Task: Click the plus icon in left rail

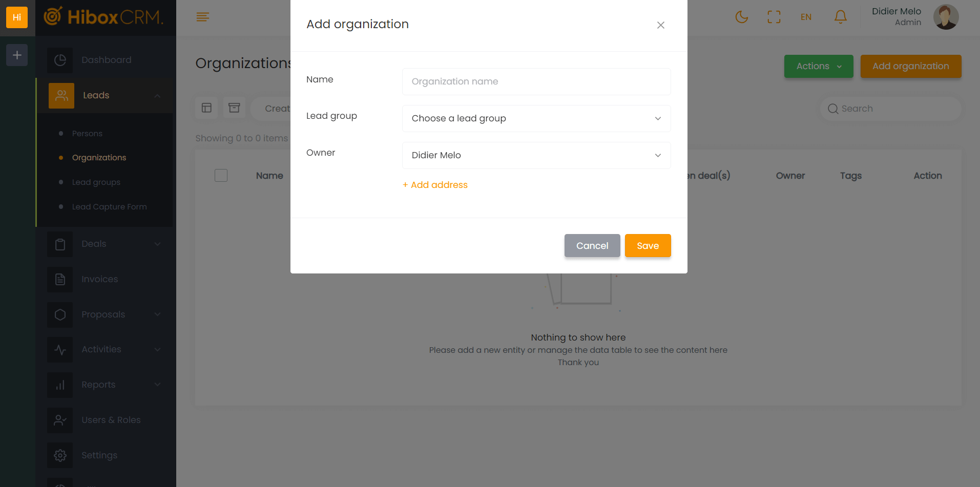Action: tap(17, 55)
